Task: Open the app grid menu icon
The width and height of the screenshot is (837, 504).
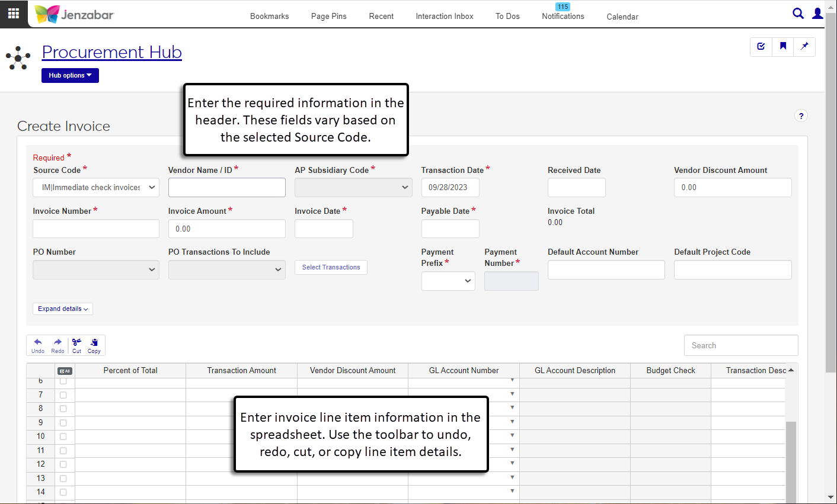Action: point(14,14)
